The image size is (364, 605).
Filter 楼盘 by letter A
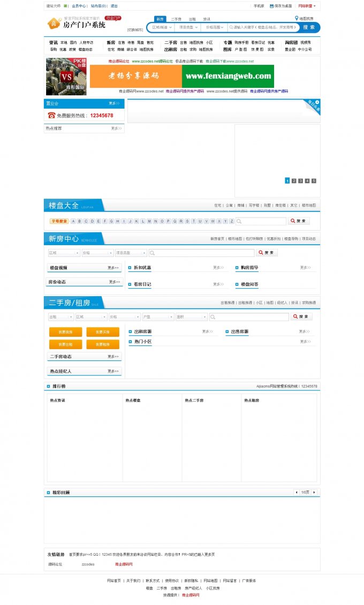(73, 221)
